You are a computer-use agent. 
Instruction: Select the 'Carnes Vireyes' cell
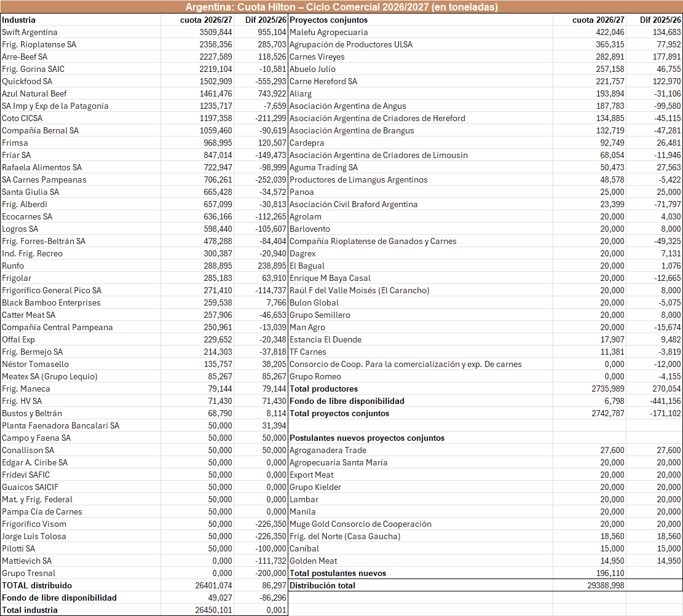(420, 57)
